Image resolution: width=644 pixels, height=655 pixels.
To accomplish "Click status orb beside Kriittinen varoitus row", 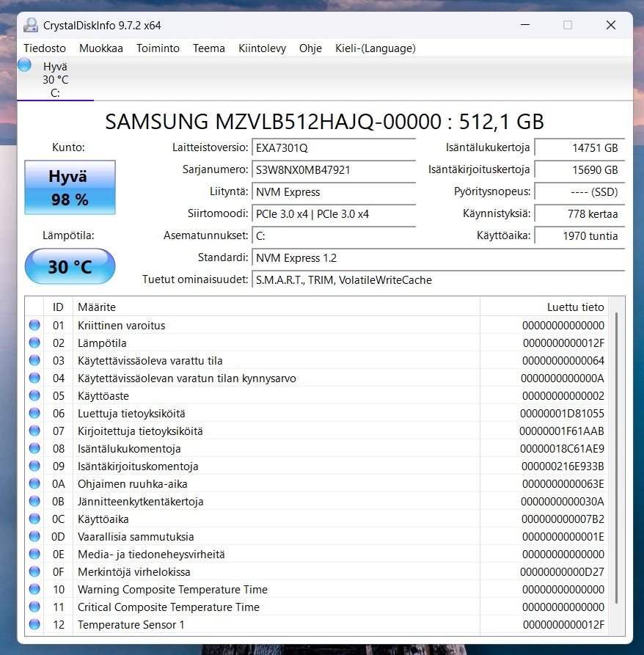I will click(34, 326).
